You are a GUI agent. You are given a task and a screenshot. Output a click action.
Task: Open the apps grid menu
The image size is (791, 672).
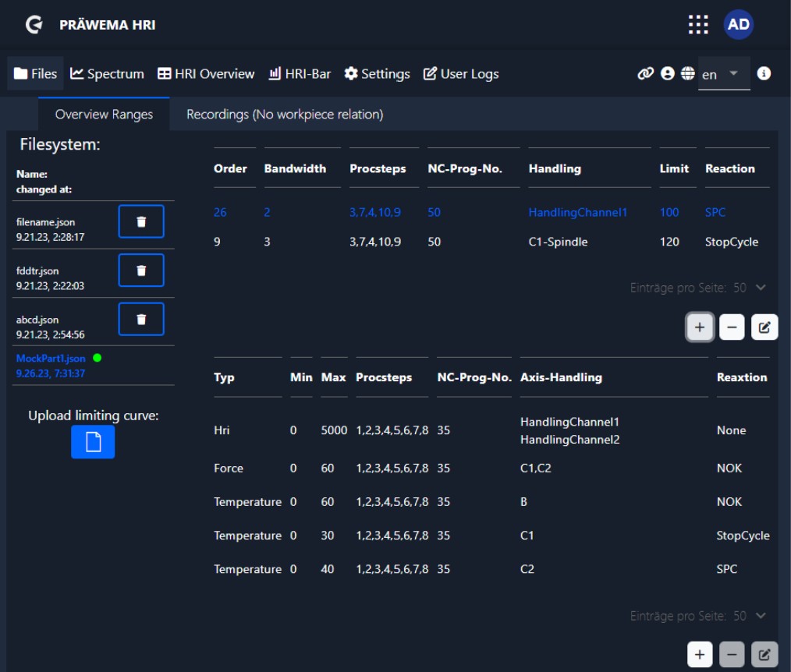(x=698, y=25)
